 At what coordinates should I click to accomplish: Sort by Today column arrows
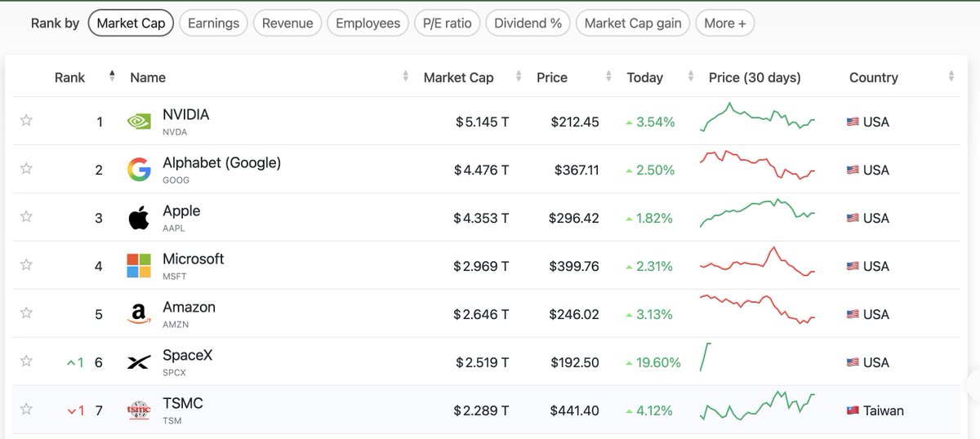pos(690,77)
